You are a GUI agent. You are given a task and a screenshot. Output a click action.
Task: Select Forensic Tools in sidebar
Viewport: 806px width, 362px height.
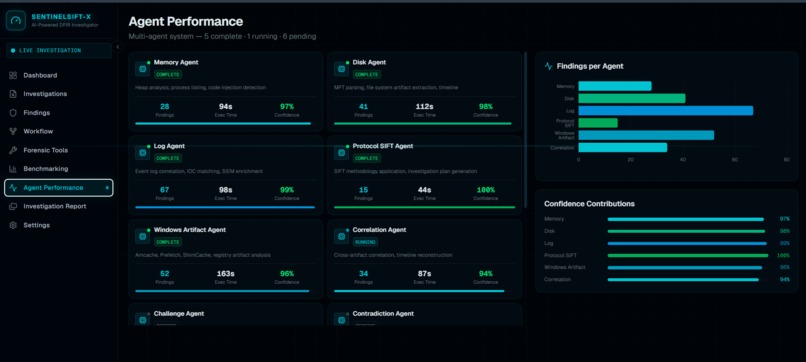click(59, 150)
